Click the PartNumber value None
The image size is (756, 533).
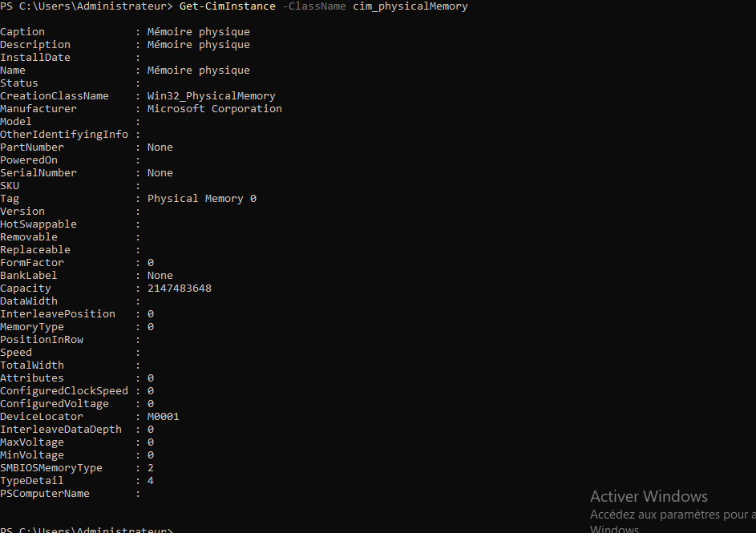[x=160, y=147]
